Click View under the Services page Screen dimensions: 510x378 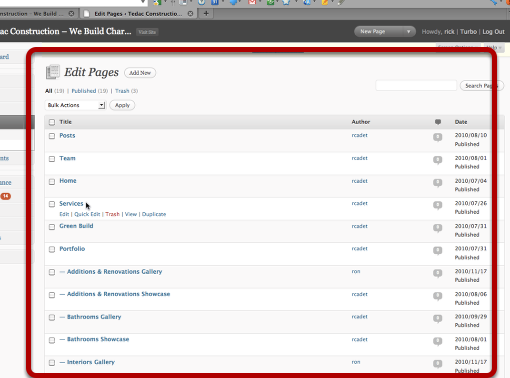[x=131, y=214]
